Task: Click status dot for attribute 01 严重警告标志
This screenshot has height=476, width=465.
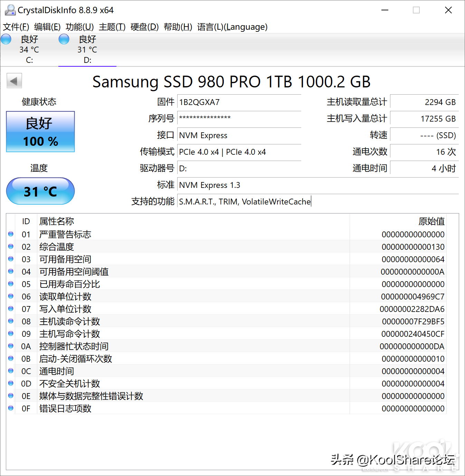Action: [x=11, y=234]
